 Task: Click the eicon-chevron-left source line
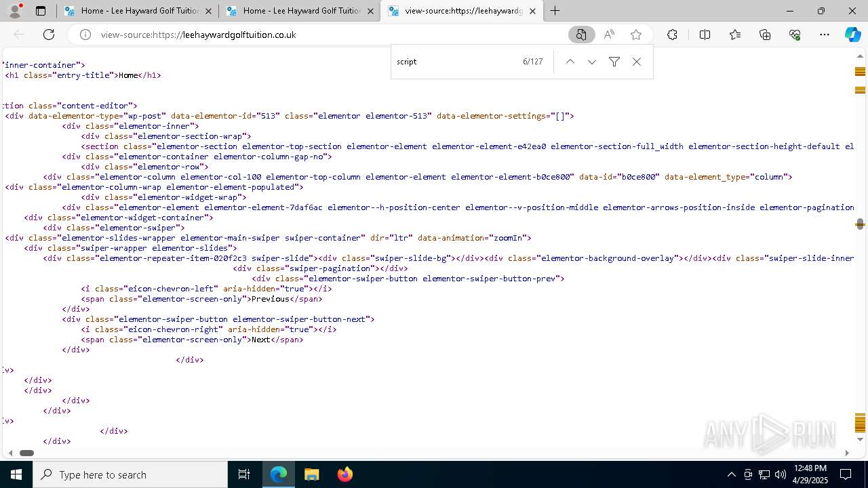click(206, 289)
